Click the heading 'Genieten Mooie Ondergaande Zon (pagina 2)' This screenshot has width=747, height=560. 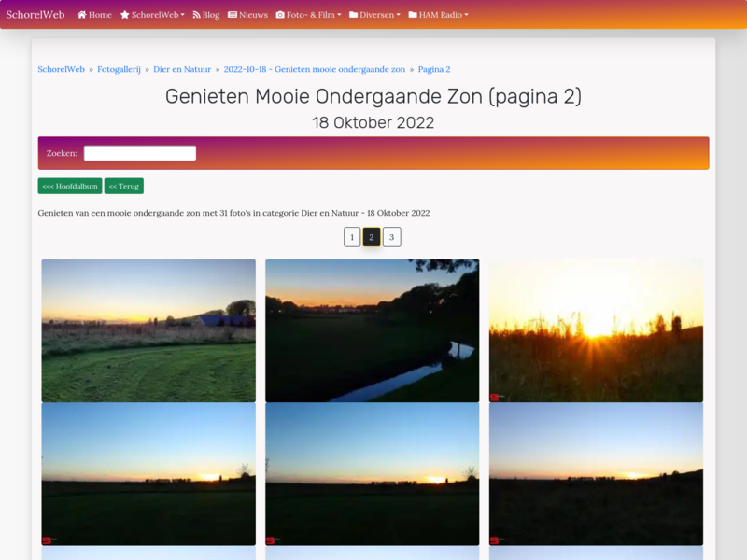click(373, 97)
